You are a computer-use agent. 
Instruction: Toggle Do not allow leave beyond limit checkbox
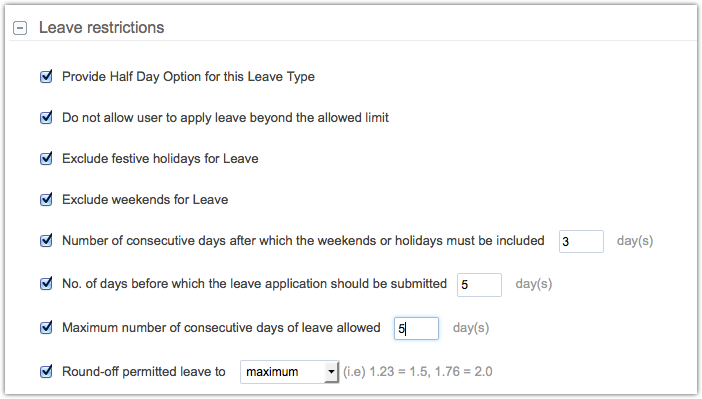pos(46,117)
